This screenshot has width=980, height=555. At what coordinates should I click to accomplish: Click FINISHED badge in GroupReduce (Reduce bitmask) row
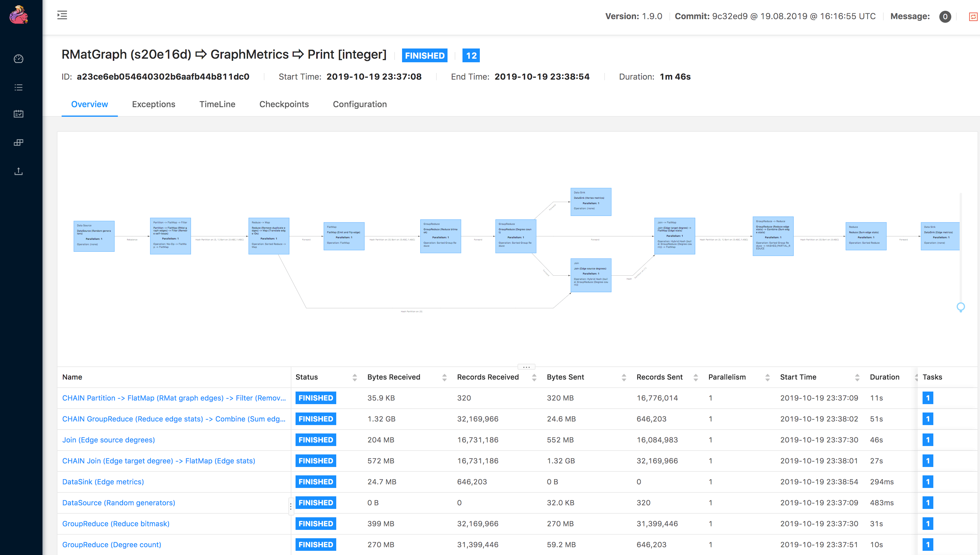[x=316, y=524]
